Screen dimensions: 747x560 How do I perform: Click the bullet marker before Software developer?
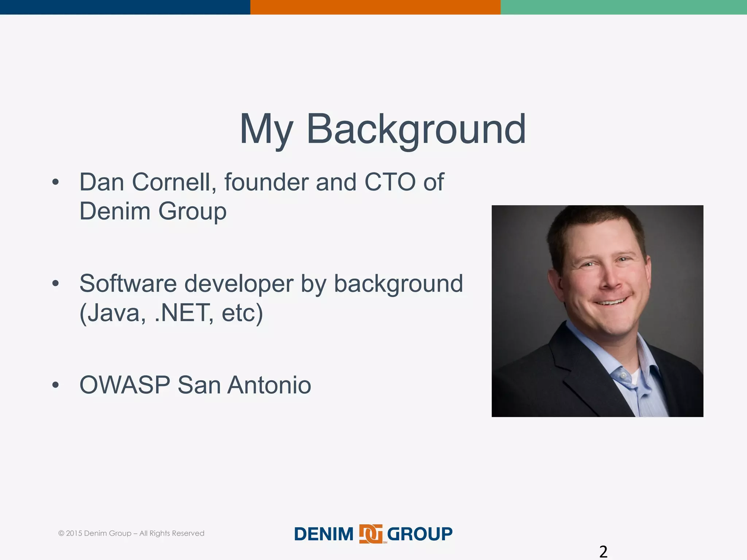point(55,283)
